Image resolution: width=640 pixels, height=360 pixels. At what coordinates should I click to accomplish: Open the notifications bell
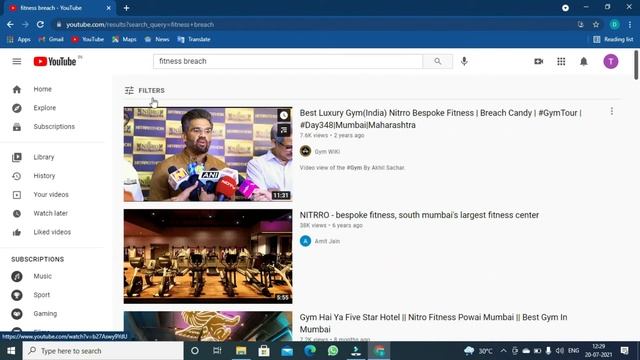coord(584,61)
